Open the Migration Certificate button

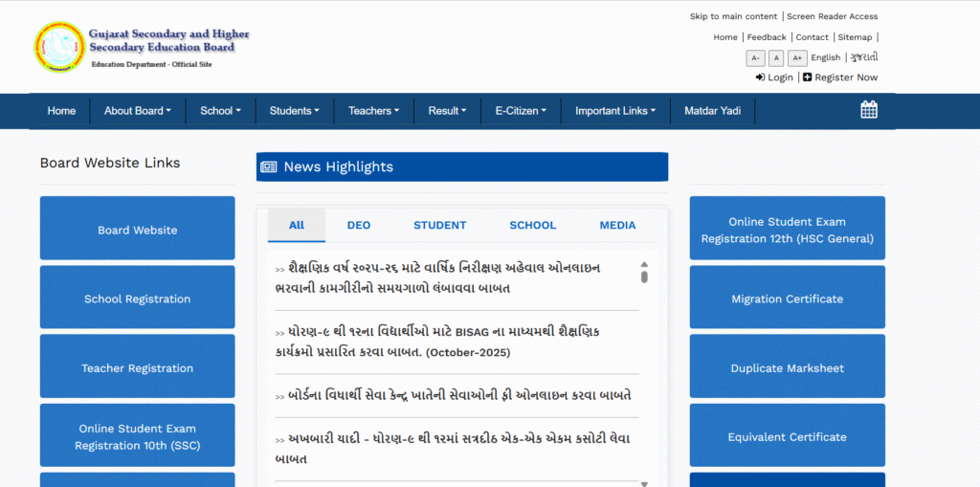787,299
